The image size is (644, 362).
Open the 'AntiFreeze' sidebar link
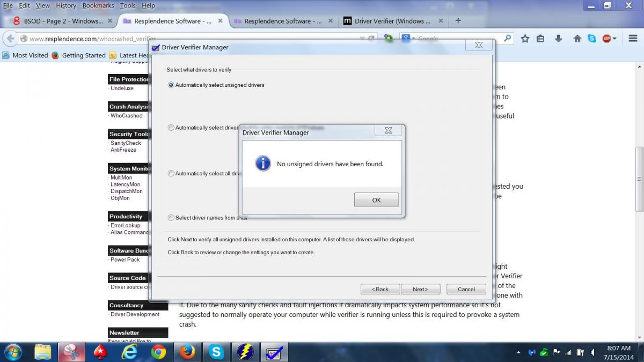(123, 150)
